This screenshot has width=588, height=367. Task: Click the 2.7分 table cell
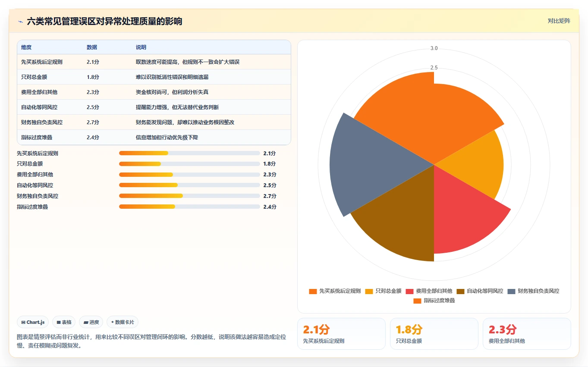point(93,122)
